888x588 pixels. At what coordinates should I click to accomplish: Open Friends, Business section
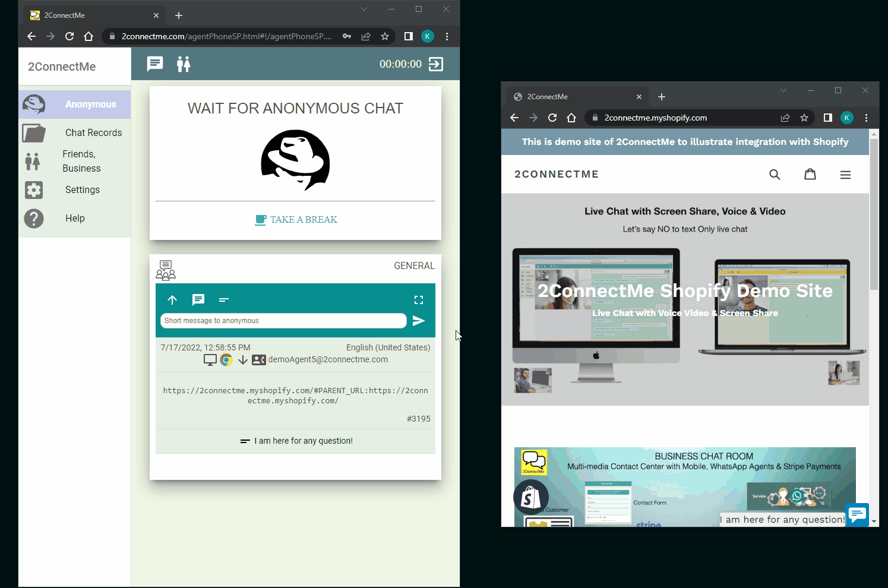pos(75,162)
